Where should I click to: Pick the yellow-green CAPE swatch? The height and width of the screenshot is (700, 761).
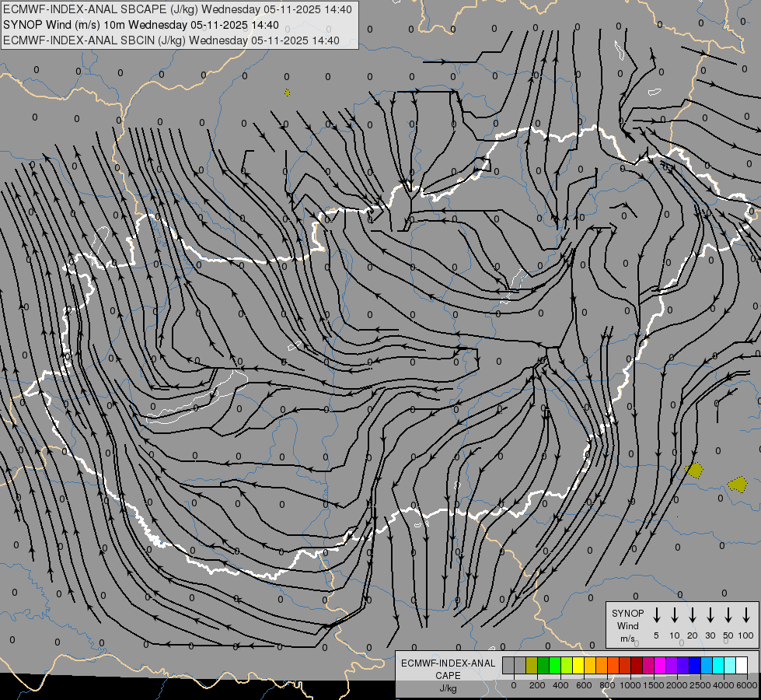[x=567, y=665]
